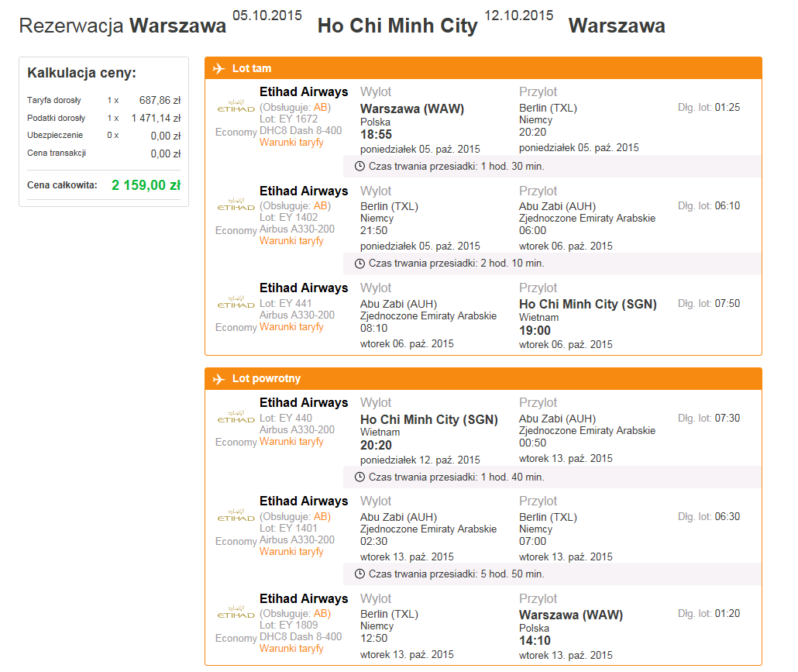Click the AB operator link on flight EY 1809
Screen dimensions: 798x672
[x=321, y=613]
